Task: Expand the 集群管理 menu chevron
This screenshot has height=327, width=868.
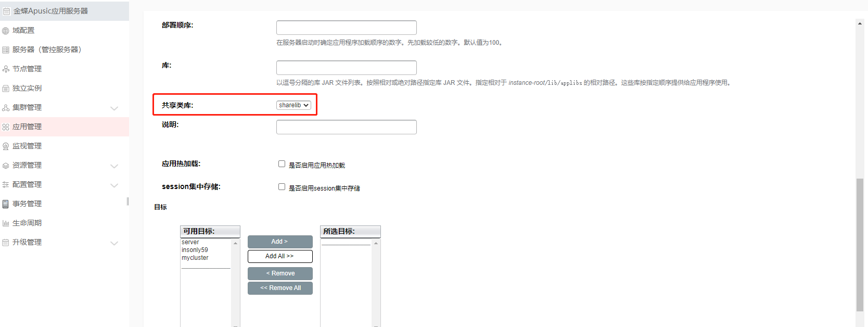Action: point(114,108)
